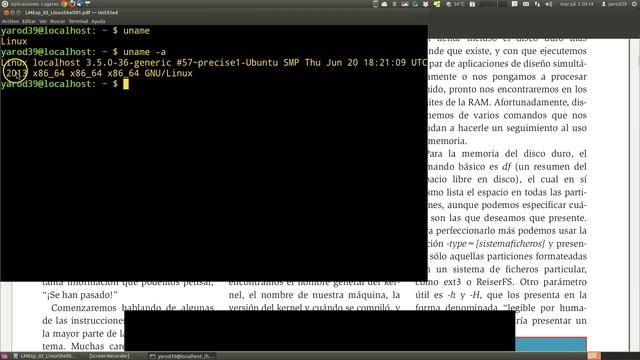
Task: Click the Ubuntu logo icon in top panel
Action: [x=5, y=4]
